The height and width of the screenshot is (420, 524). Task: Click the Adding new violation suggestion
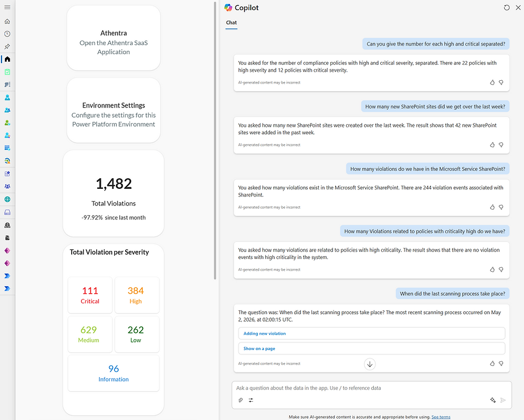click(372, 333)
